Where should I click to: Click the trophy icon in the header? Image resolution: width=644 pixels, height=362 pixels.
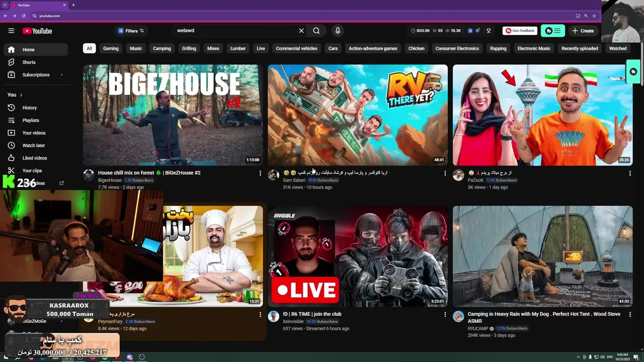(x=489, y=31)
